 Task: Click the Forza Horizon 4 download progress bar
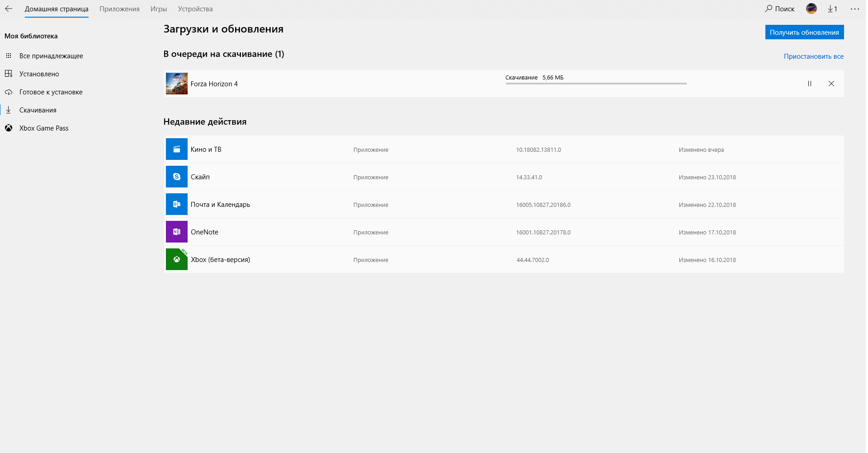596,84
